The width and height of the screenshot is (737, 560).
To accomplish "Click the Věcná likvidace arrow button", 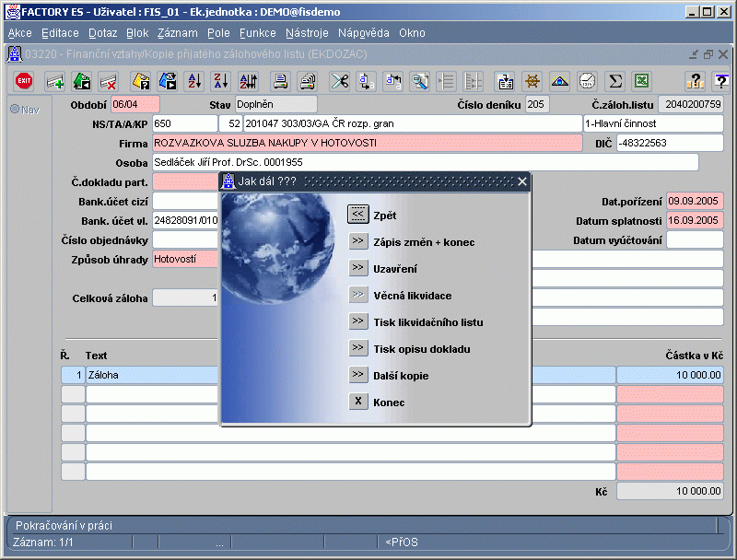I will [x=358, y=295].
